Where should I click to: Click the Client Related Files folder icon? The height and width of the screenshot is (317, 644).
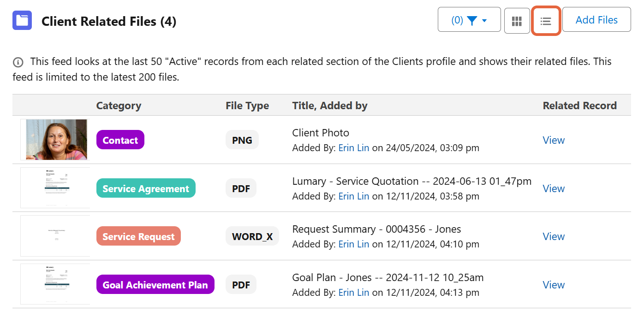22,21
